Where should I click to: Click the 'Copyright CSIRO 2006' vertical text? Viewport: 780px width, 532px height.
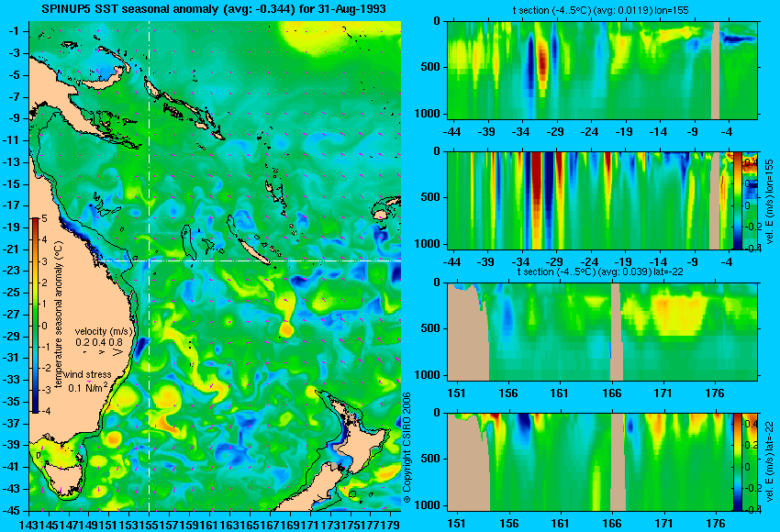407,448
